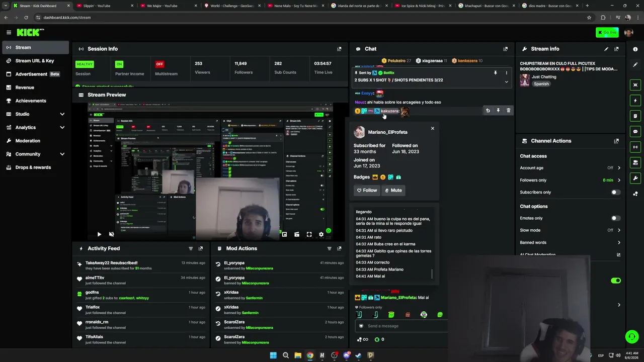Close the Mariano_ElProfeta user card
Viewport: 644px width, 362px height.
click(432, 128)
